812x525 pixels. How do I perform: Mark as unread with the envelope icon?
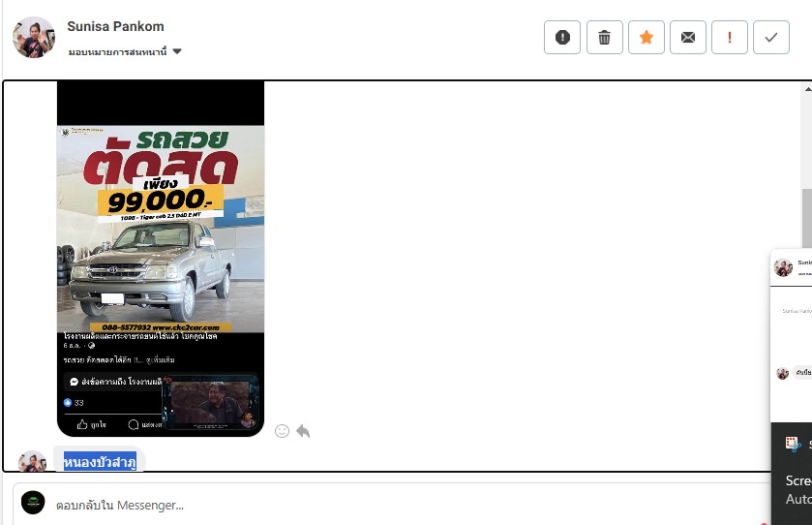(x=688, y=38)
